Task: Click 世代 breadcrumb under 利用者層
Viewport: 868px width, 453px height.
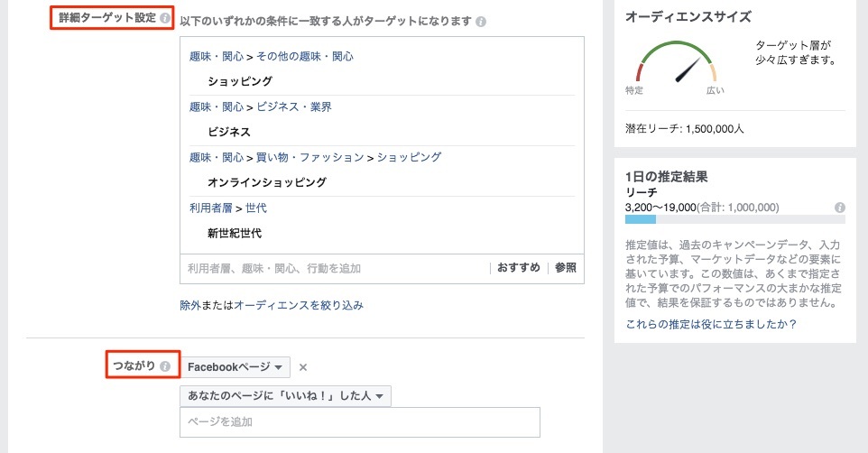Action: tap(256, 208)
